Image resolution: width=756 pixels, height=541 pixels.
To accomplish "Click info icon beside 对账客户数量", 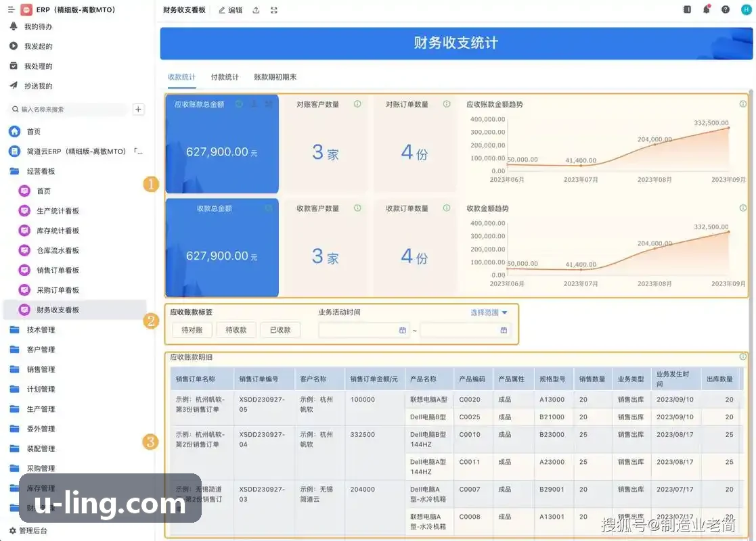I will (x=357, y=104).
